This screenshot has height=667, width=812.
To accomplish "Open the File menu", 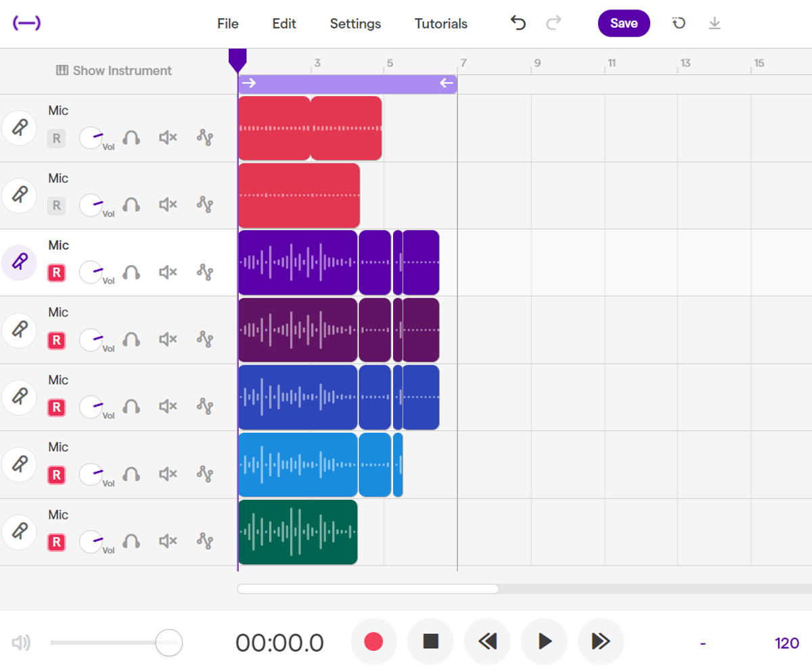I will [x=228, y=24].
